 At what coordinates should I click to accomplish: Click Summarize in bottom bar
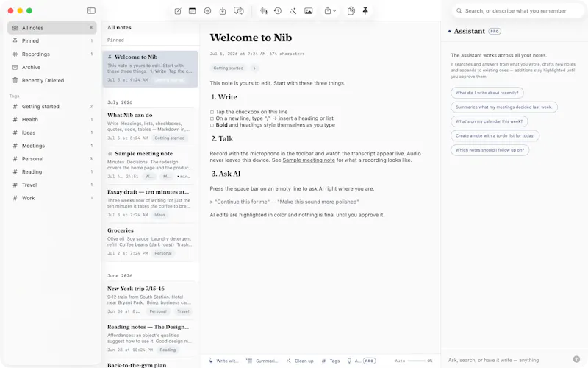[x=262, y=361]
